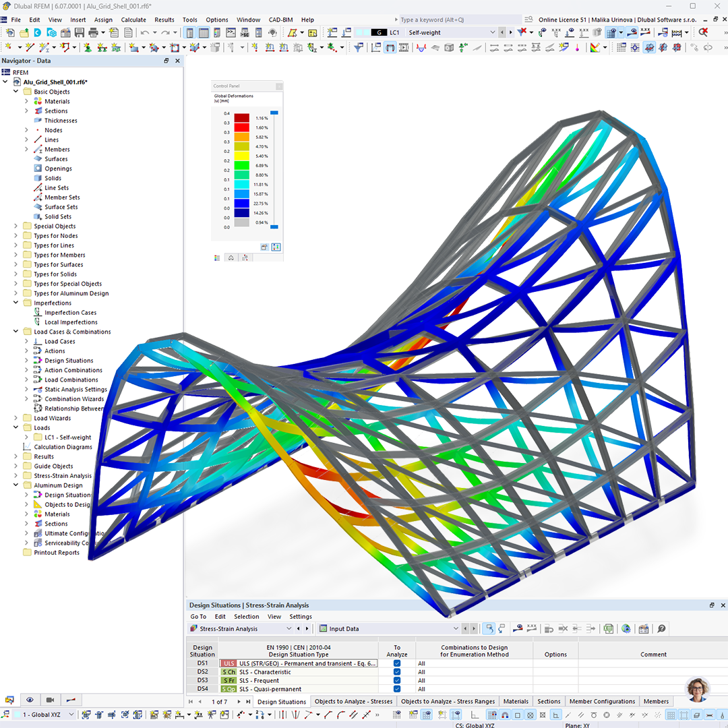Viewport: 728px width, 728px height.
Task: Click the camera icon at Navigator bottom
Action: [x=50, y=700]
